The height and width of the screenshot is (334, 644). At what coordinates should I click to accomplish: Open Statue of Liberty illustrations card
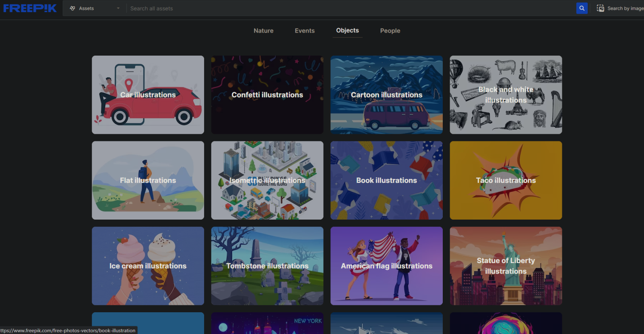coord(506,266)
